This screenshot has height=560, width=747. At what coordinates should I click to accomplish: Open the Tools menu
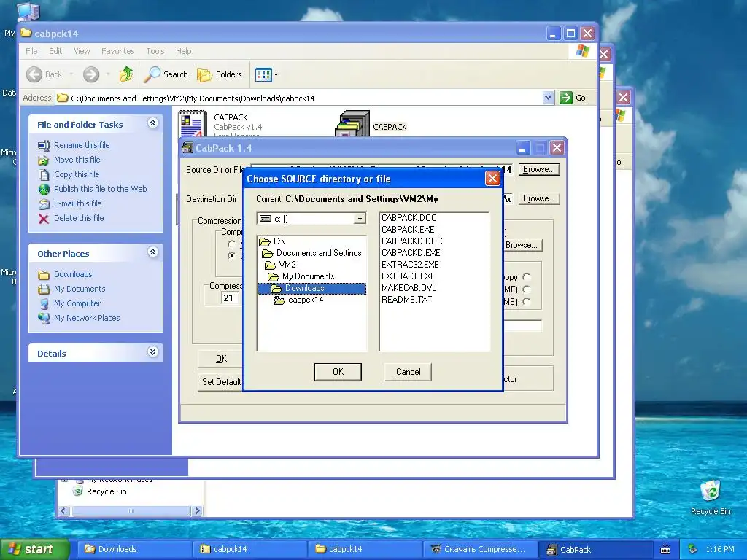pyautogui.click(x=155, y=51)
